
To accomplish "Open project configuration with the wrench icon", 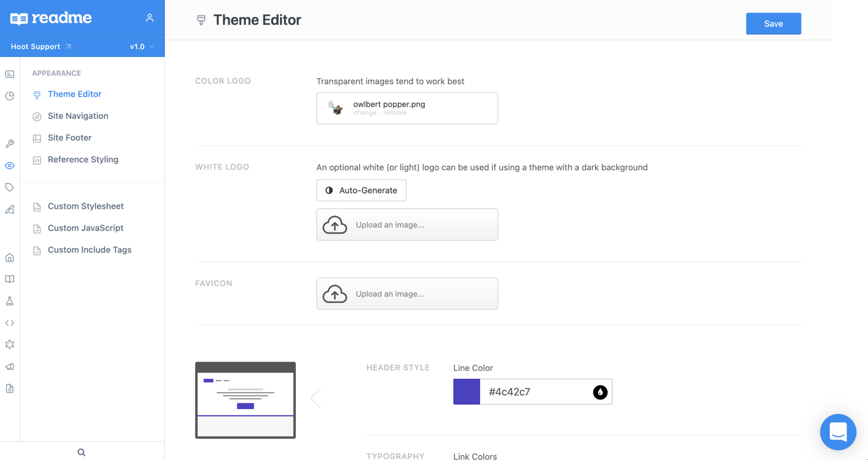I will click(10, 143).
